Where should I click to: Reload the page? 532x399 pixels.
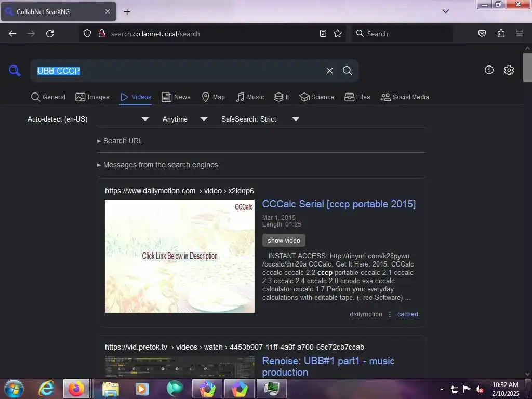[50, 34]
